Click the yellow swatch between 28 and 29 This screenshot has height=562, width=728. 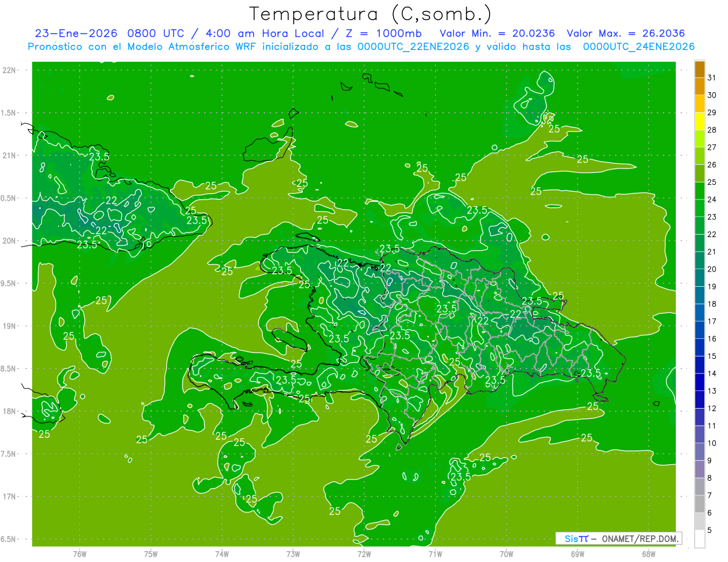click(x=699, y=121)
